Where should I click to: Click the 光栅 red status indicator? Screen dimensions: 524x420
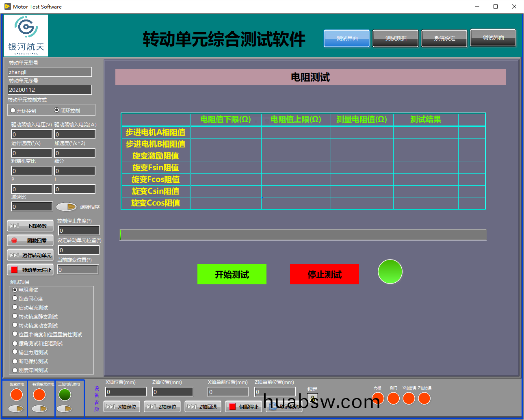[x=378, y=398]
